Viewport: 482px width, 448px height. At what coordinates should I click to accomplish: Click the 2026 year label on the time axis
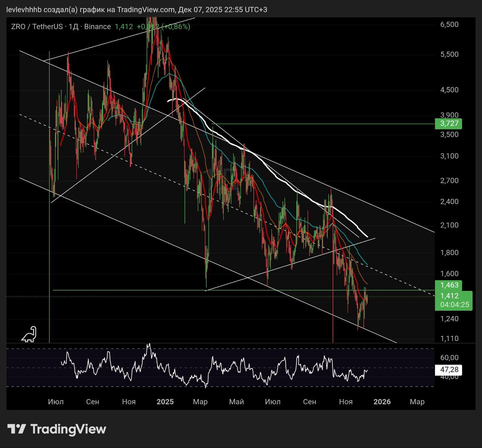pyautogui.click(x=382, y=402)
